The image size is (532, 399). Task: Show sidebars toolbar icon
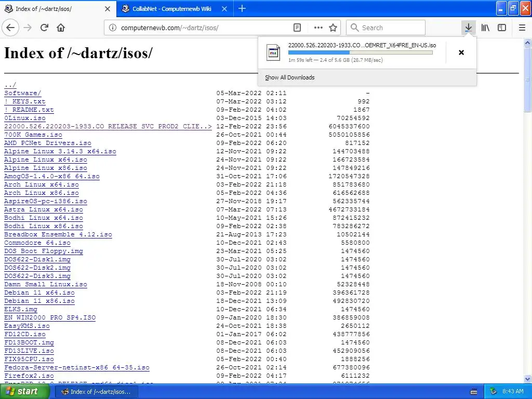pos(502,28)
